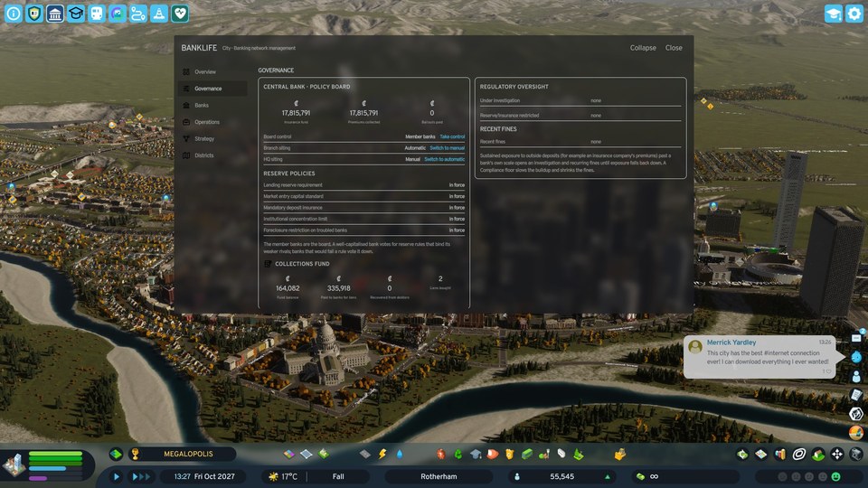
Task: Open the Districts section
Action: point(212,155)
